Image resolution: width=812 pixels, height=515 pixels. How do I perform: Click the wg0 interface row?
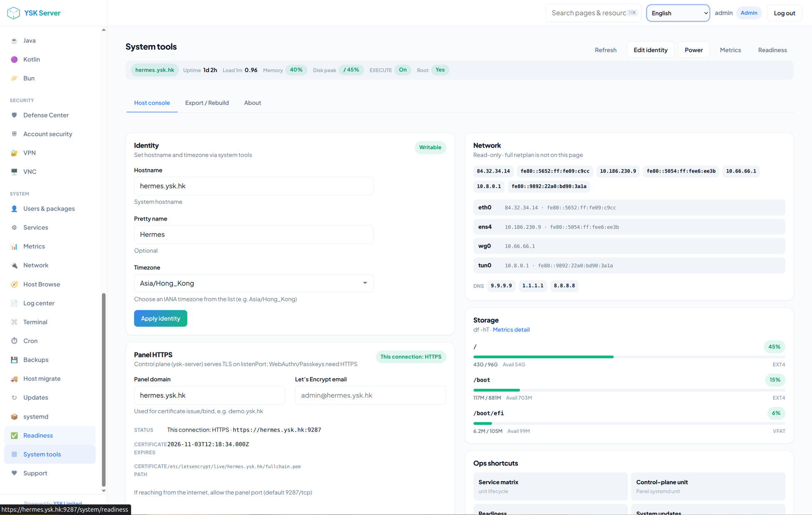[629, 246]
